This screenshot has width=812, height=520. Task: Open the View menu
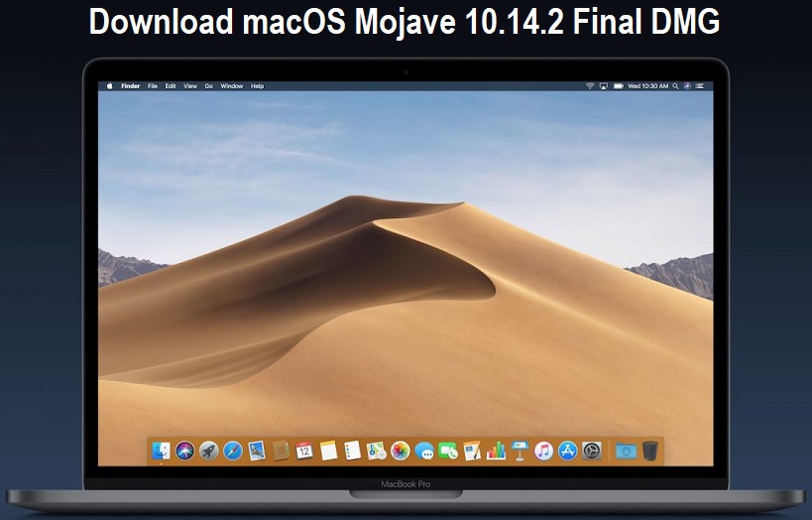coord(190,86)
